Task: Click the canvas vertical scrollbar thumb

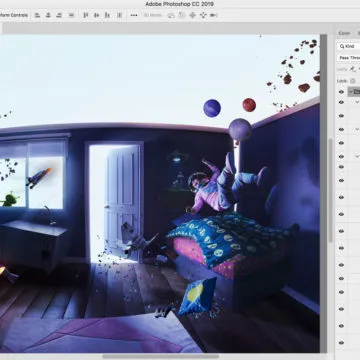Action: click(x=330, y=190)
